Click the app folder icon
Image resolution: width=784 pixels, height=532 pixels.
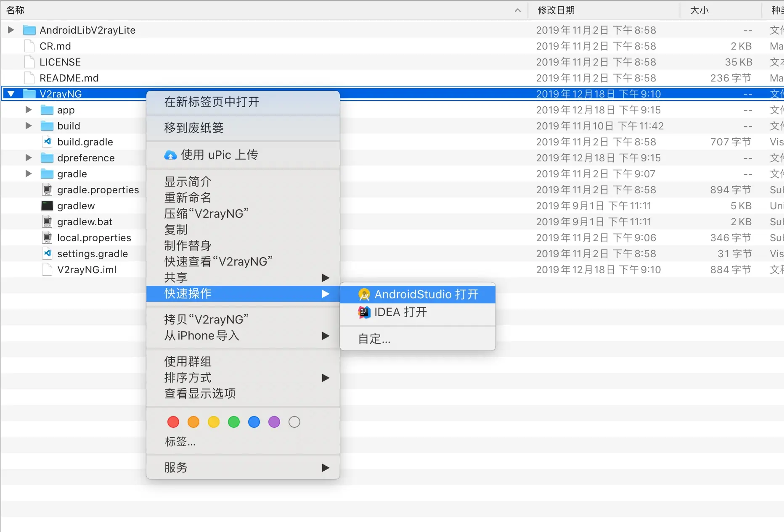(47, 110)
